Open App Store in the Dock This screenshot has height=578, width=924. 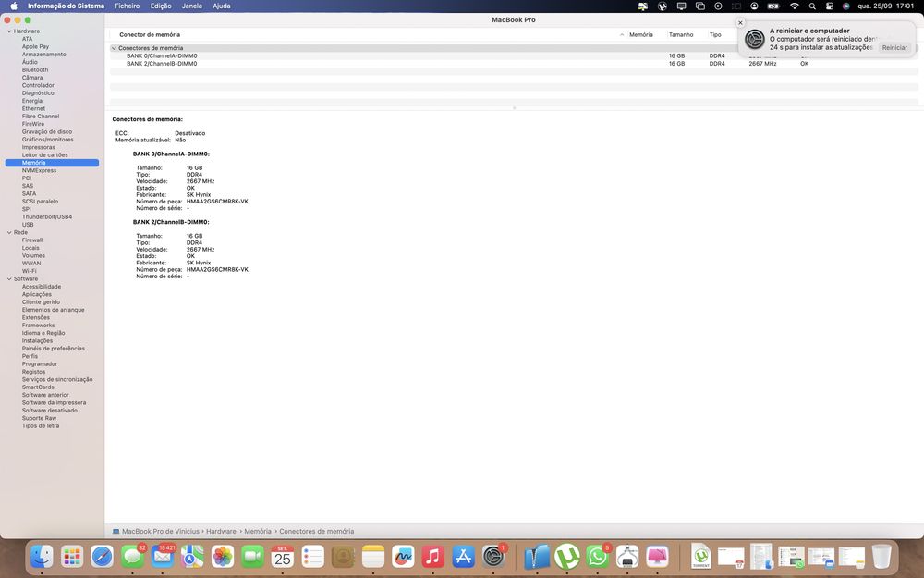pyautogui.click(x=463, y=556)
